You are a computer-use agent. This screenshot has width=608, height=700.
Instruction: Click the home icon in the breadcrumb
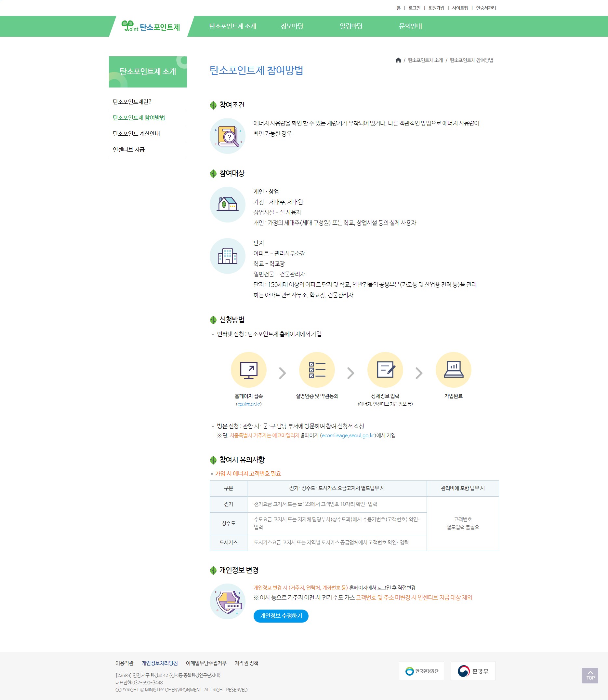pyautogui.click(x=398, y=60)
